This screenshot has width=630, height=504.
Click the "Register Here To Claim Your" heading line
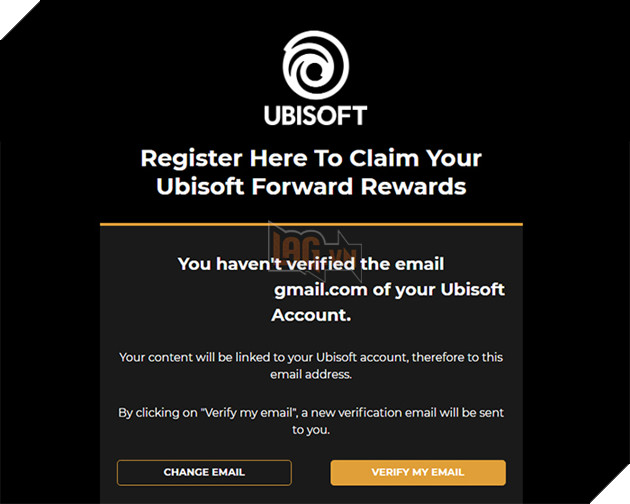point(311,158)
